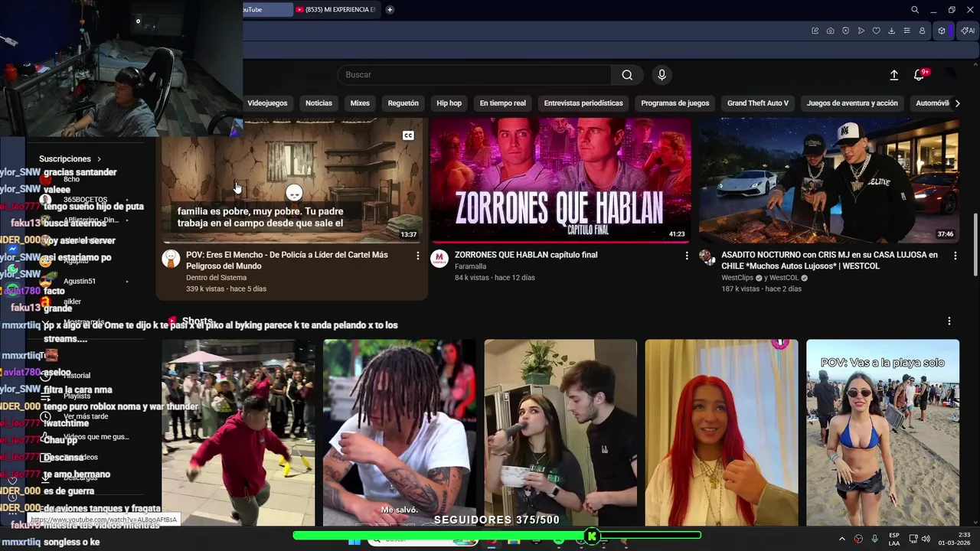The height and width of the screenshot is (551, 980).
Task: Open options menu for Zorrones Que Hablan video
Action: [x=687, y=256]
